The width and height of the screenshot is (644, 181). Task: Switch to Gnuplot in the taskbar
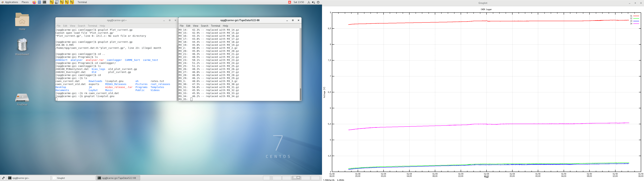click(x=73, y=178)
